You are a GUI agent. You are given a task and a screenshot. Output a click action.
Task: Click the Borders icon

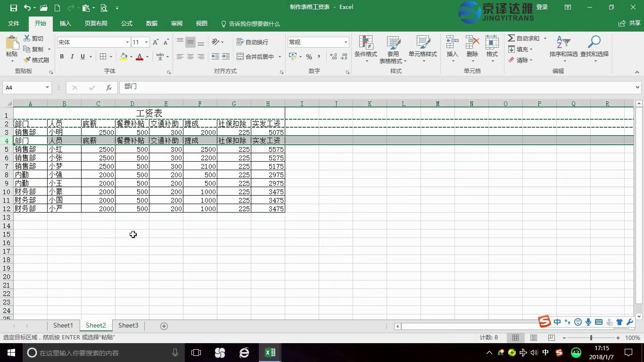coord(103,57)
